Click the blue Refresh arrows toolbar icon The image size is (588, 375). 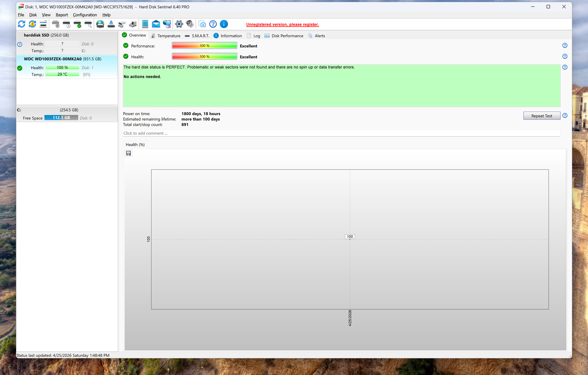pos(22,24)
